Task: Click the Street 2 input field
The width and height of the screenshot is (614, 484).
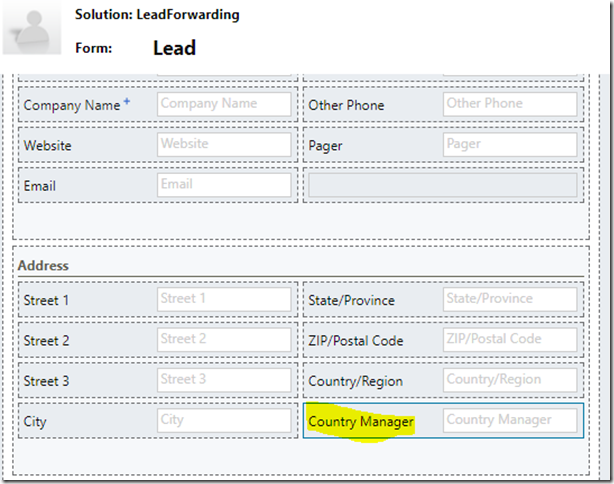Action: click(x=224, y=340)
